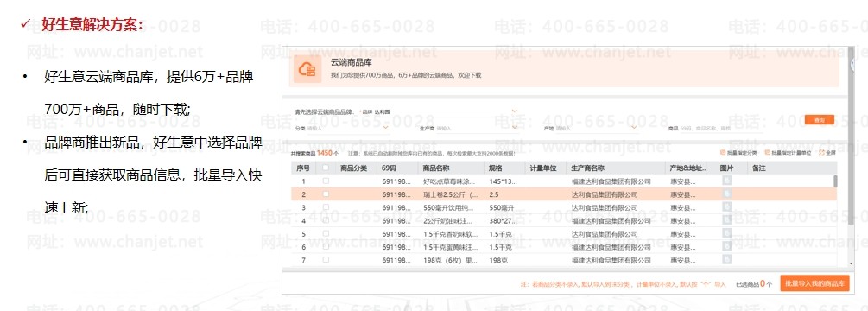
Task: Click 批量导入我的商品库 button
Action: click(814, 283)
